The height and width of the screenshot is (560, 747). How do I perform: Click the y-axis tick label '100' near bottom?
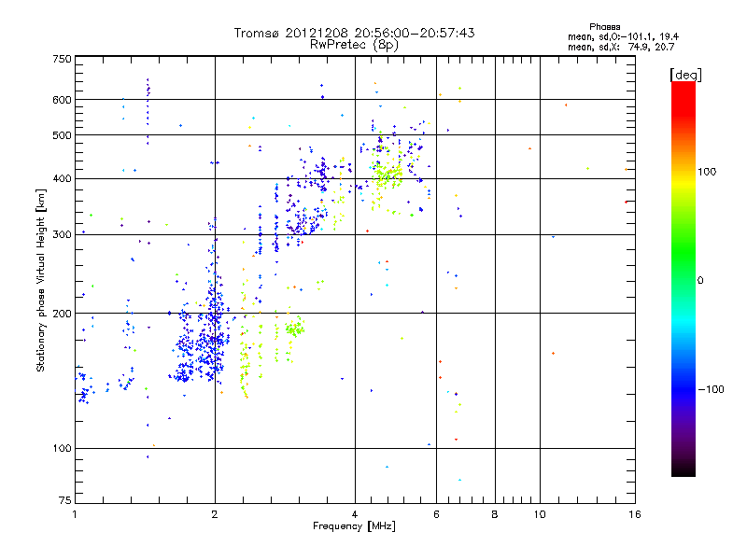pyautogui.click(x=62, y=449)
